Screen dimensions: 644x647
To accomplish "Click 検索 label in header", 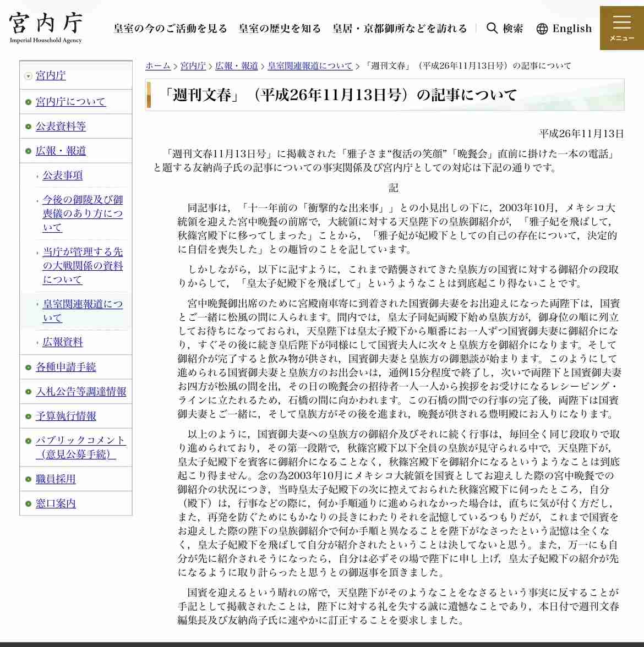I will click(x=513, y=29).
